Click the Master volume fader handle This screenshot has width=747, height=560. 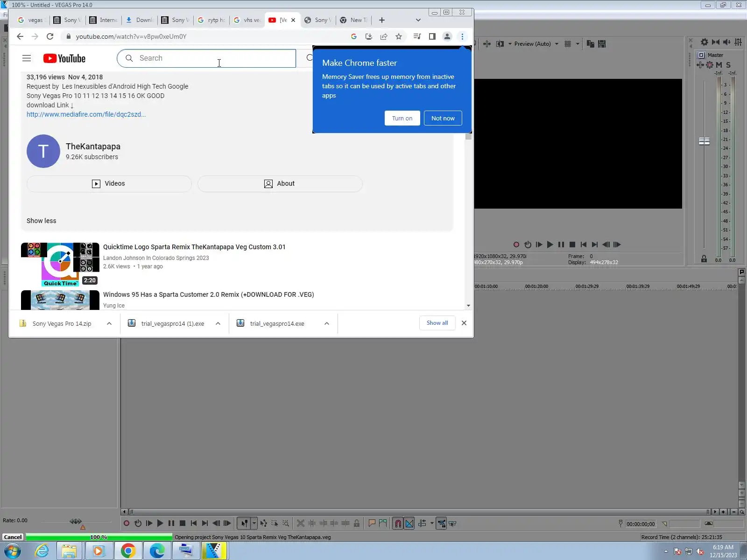(704, 141)
